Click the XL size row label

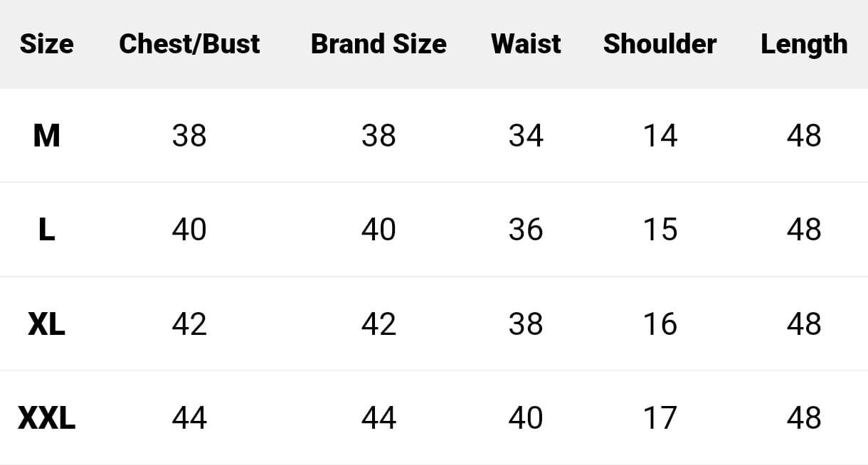click(46, 324)
